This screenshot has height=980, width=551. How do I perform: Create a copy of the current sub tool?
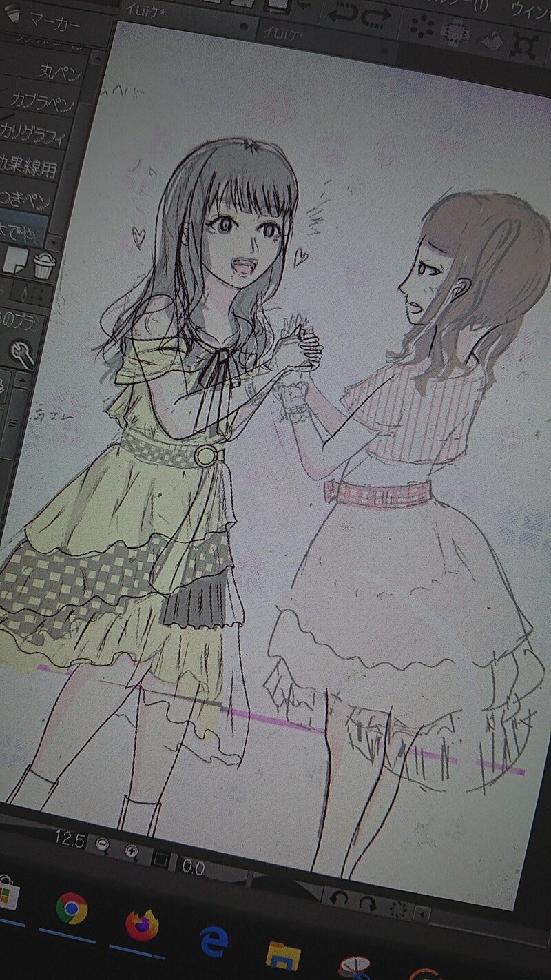pos(17,260)
